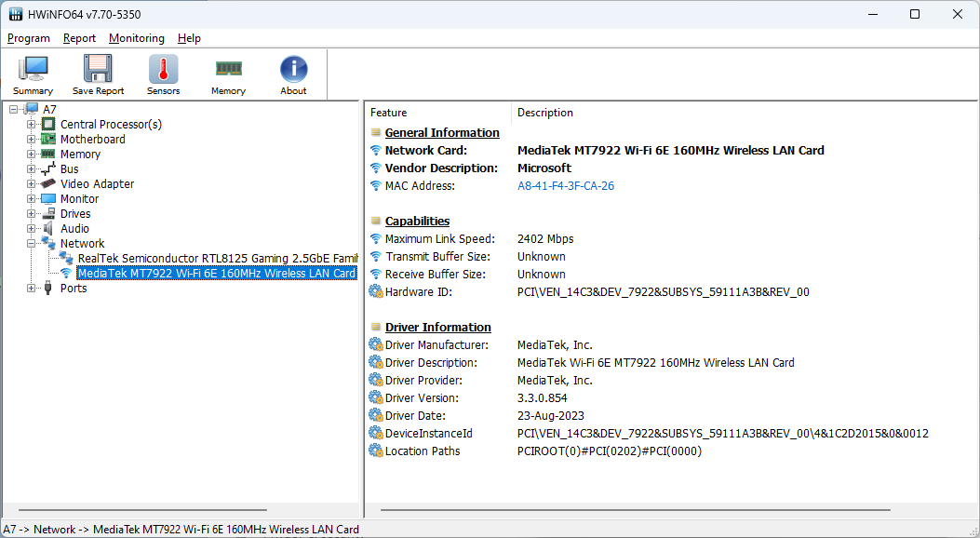This screenshot has width=980, height=538.
Task: Expand the Monitor node
Action: tap(31, 198)
